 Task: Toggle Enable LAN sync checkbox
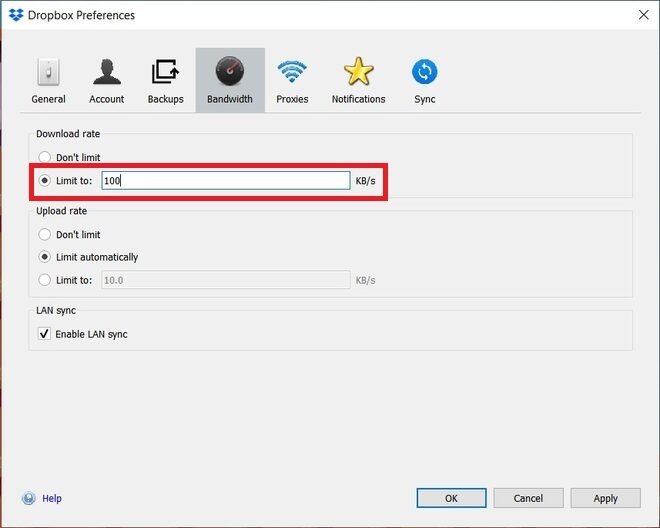(44, 334)
